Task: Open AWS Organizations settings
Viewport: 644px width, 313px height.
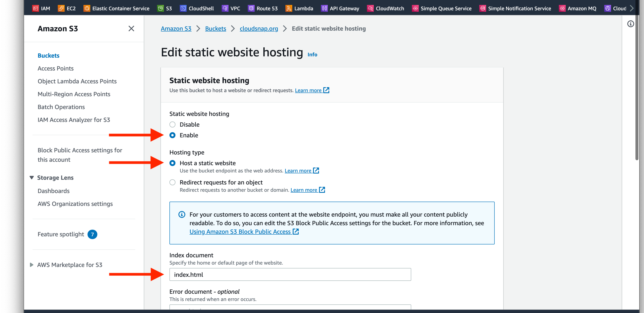Action: click(75, 204)
